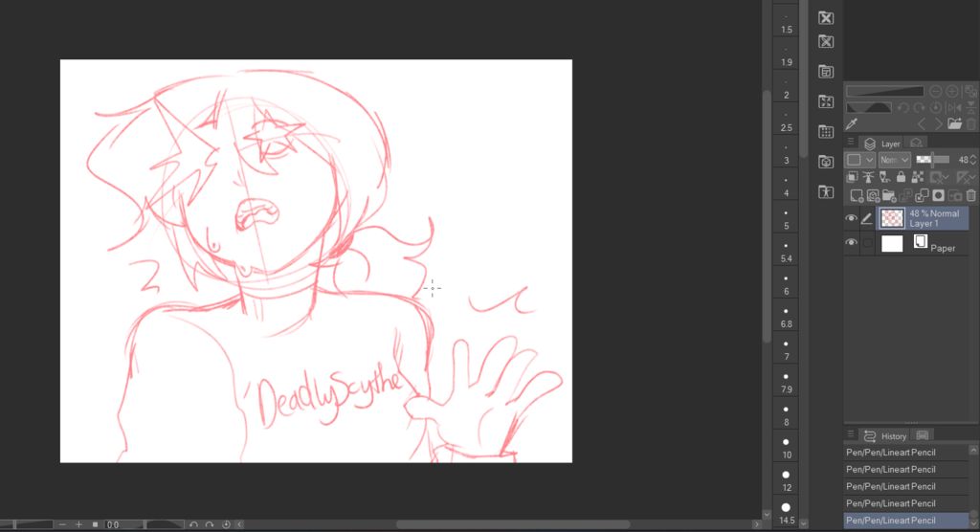980x532 pixels.
Task: Toggle clip to layer below
Action: [852, 178]
